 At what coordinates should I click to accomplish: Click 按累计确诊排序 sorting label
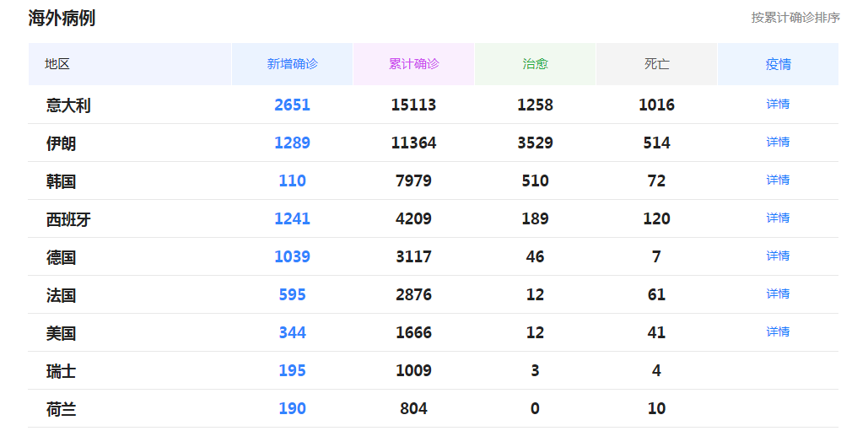coord(795,18)
